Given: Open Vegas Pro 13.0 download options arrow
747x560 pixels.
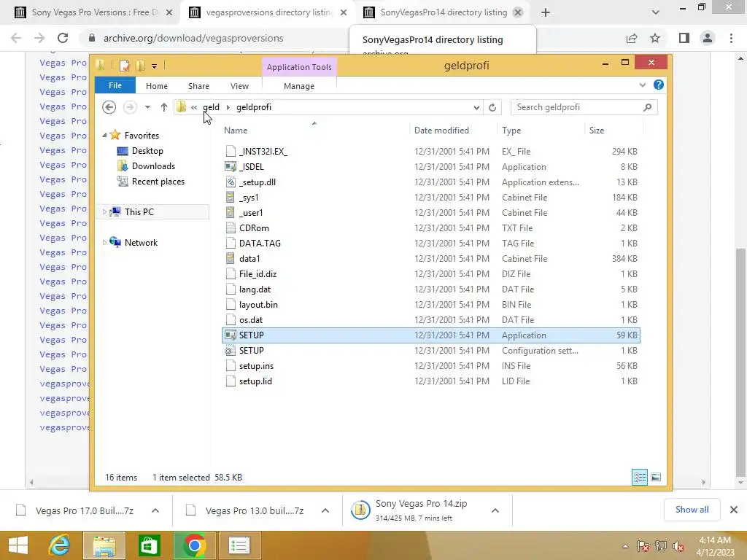Looking at the screenshot, I should pos(325,510).
